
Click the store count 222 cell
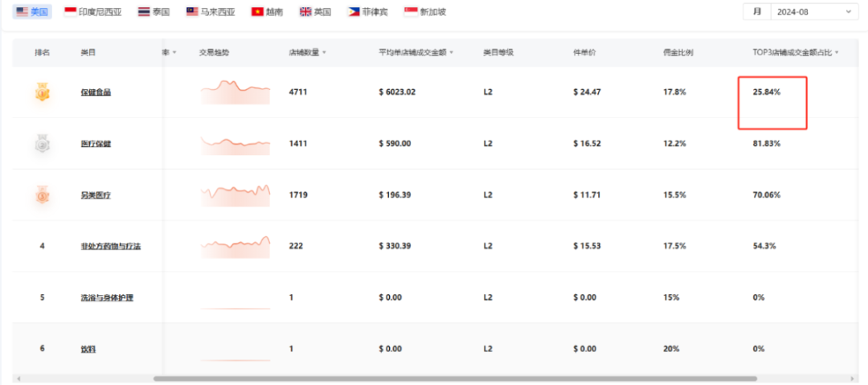[296, 246]
